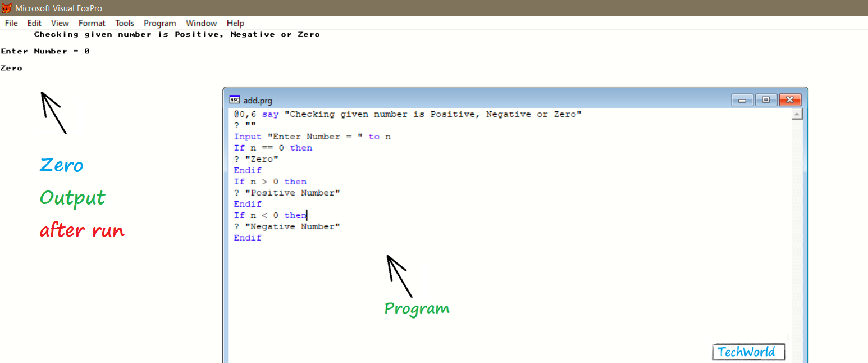This screenshot has height=363, width=868.
Task: Open the Format menu
Action: (x=92, y=23)
